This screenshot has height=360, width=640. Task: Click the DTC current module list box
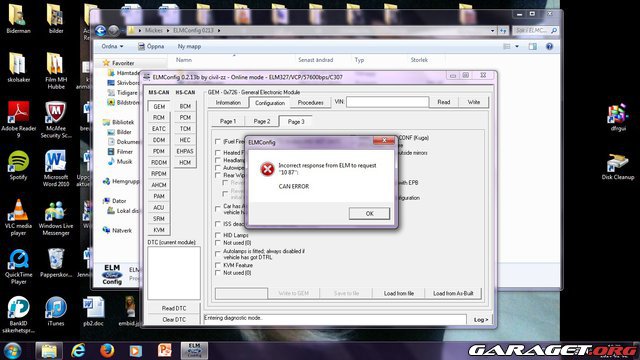coord(174,273)
